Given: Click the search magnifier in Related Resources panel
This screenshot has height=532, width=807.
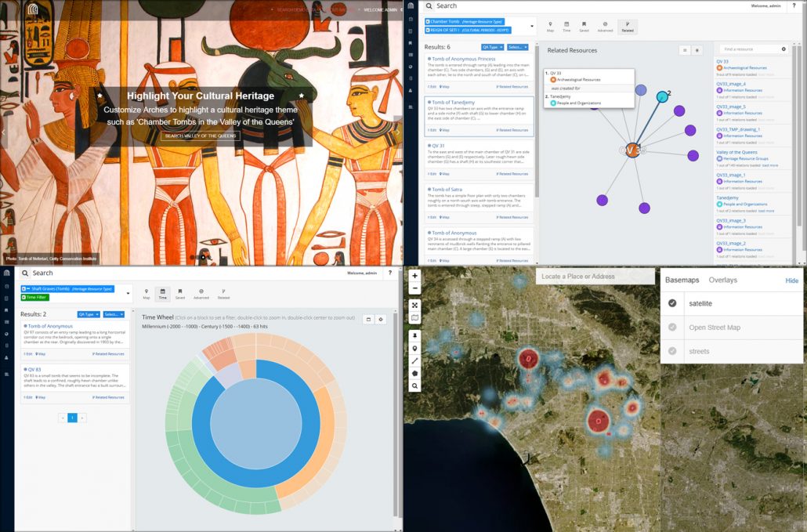Looking at the screenshot, I should [x=429, y=5].
